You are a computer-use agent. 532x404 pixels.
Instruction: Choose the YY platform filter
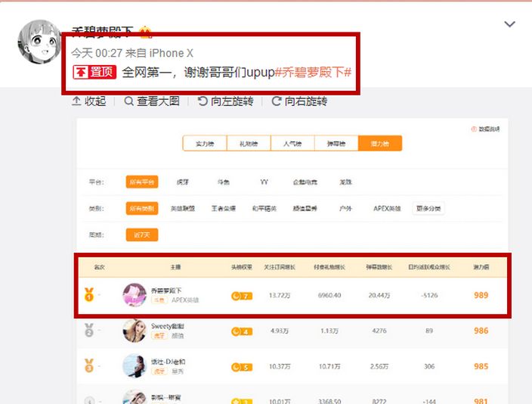(x=264, y=182)
